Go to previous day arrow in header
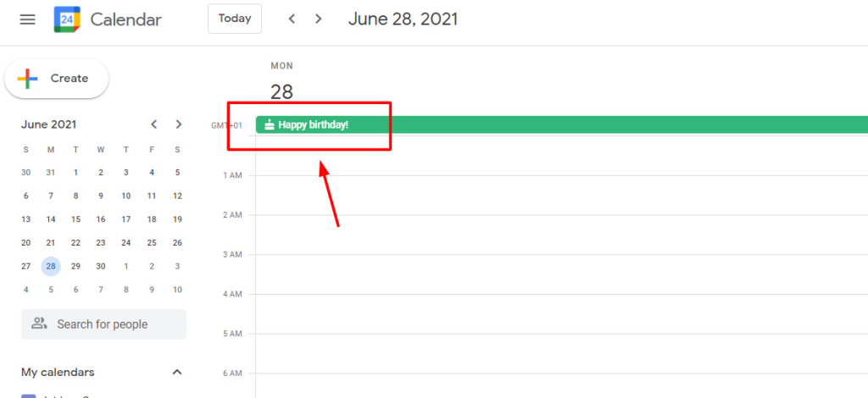868x398 pixels. click(292, 19)
